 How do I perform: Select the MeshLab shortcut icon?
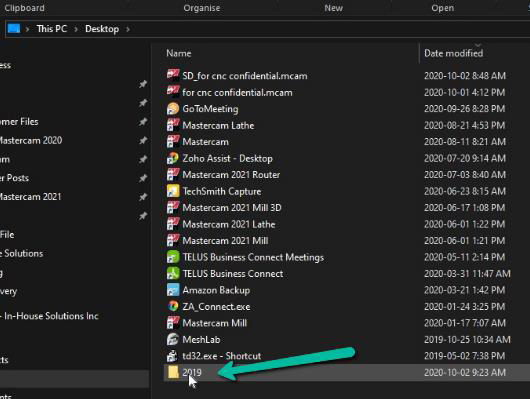click(173, 339)
